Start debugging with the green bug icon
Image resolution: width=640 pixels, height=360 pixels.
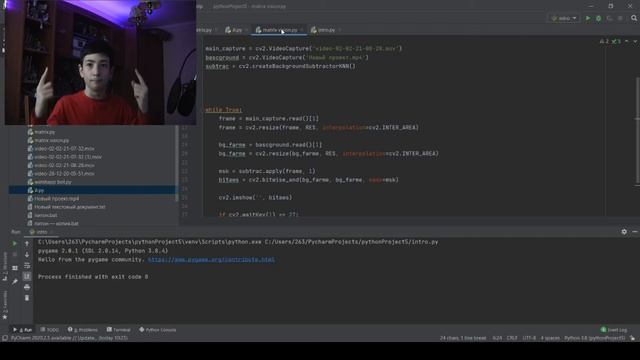coord(598,18)
